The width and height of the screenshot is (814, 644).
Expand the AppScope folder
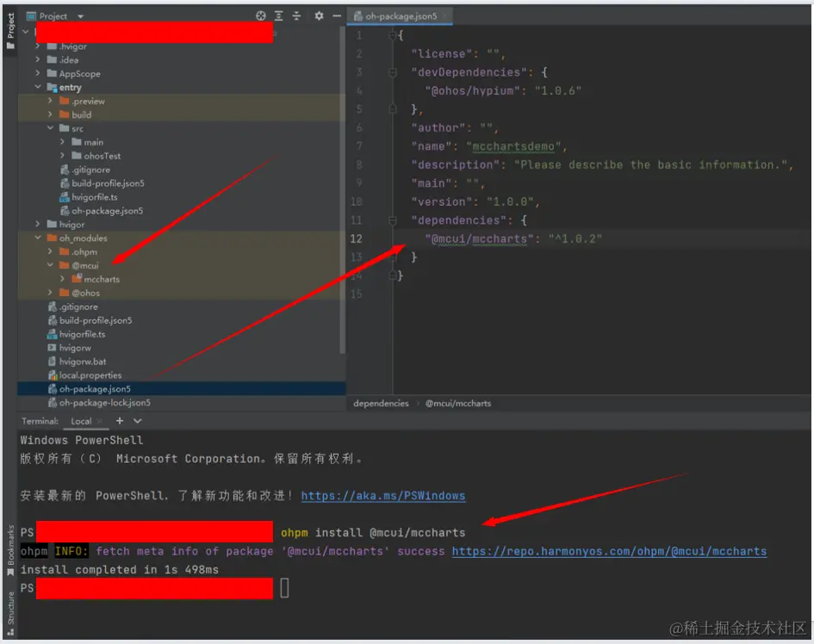click(x=37, y=74)
